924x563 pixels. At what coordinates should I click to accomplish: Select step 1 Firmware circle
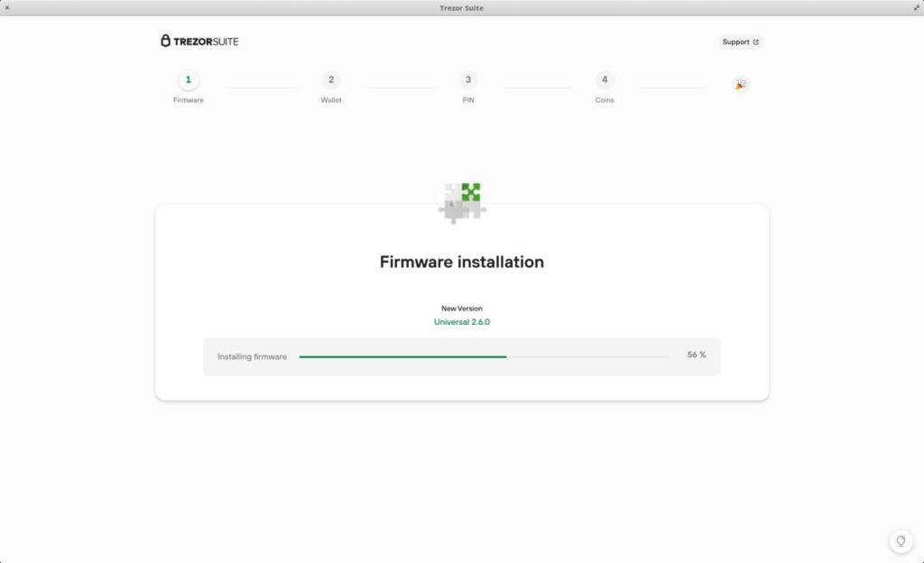pos(188,79)
